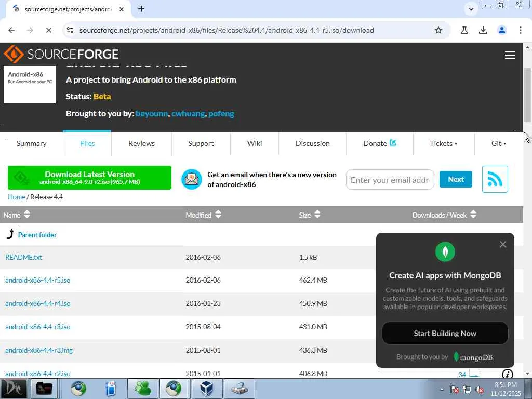Click the Next button
Image resolution: width=532 pixels, height=399 pixels.
(456, 179)
